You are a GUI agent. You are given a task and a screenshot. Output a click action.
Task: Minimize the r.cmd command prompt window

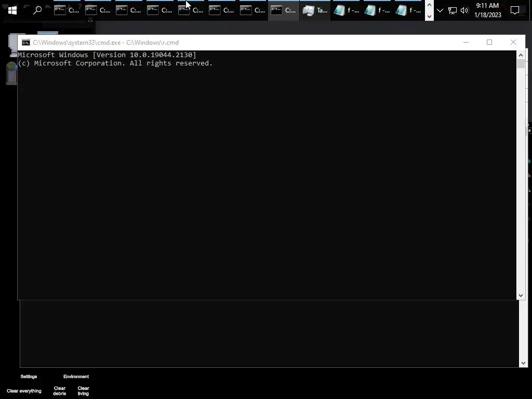click(466, 42)
